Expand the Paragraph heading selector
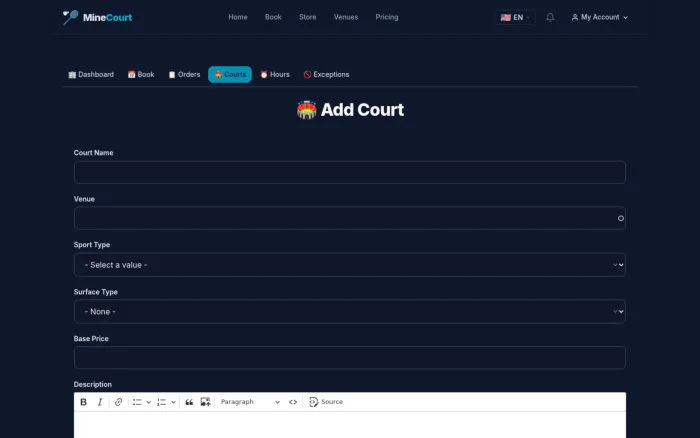Image resolution: width=700 pixels, height=438 pixels. point(250,402)
